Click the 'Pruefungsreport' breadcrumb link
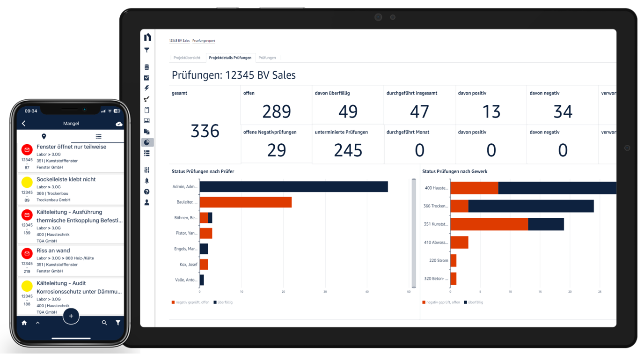 pos(204,41)
